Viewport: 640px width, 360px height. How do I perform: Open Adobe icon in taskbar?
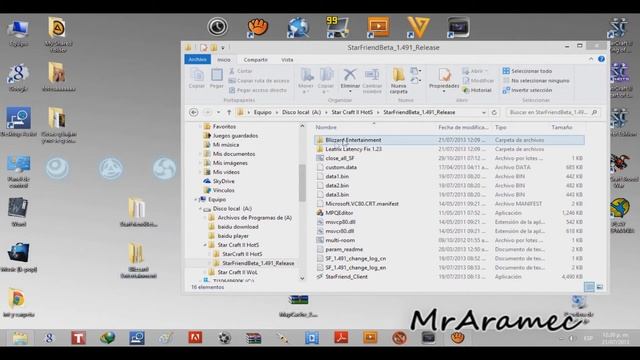pos(195,338)
